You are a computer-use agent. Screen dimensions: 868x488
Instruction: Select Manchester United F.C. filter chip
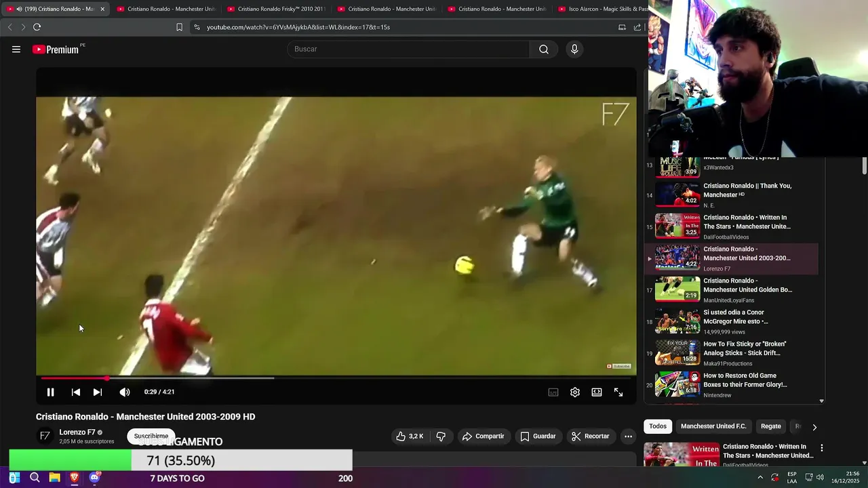[713, 426]
